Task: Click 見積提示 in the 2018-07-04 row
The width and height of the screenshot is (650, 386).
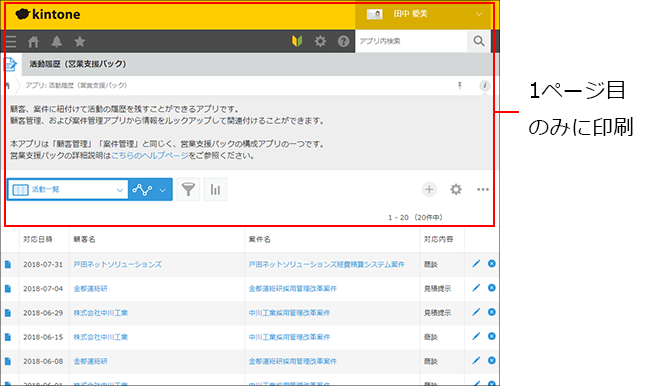Action: (437, 289)
